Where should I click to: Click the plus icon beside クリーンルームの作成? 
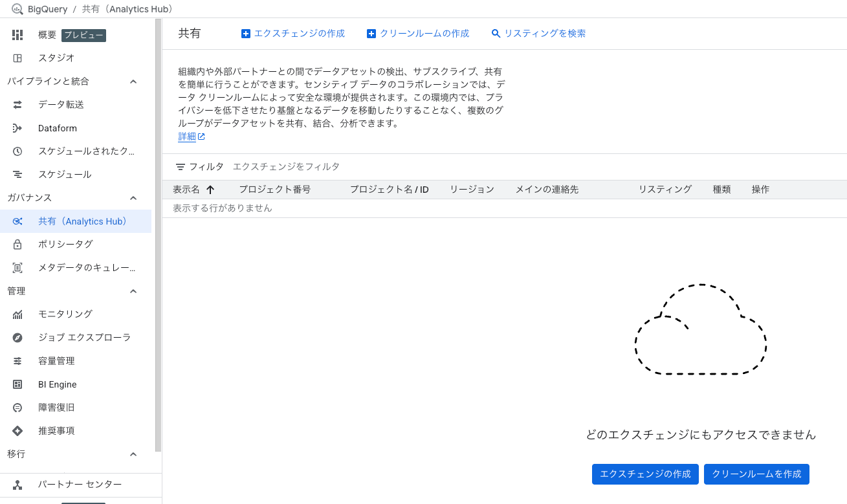[371, 34]
